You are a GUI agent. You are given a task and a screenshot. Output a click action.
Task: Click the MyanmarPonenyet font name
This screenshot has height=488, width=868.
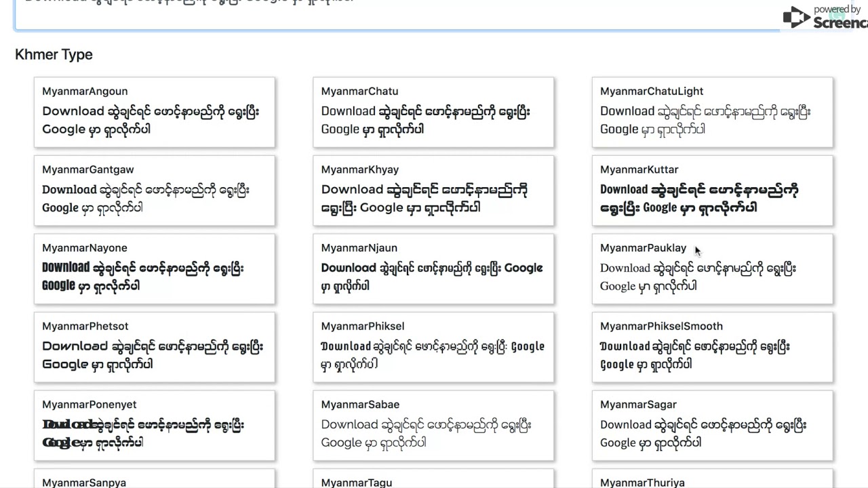tap(90, 405)
